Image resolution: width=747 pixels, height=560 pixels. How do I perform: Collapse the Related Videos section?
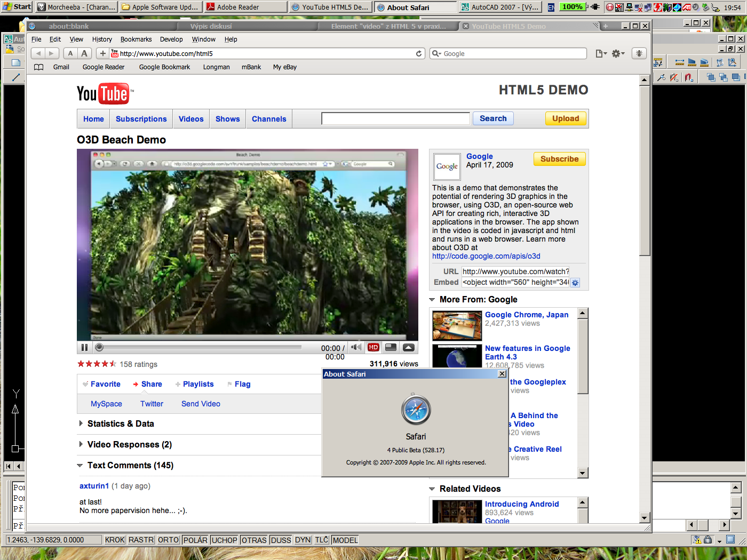pyautogui.click(x=432, y=489)
